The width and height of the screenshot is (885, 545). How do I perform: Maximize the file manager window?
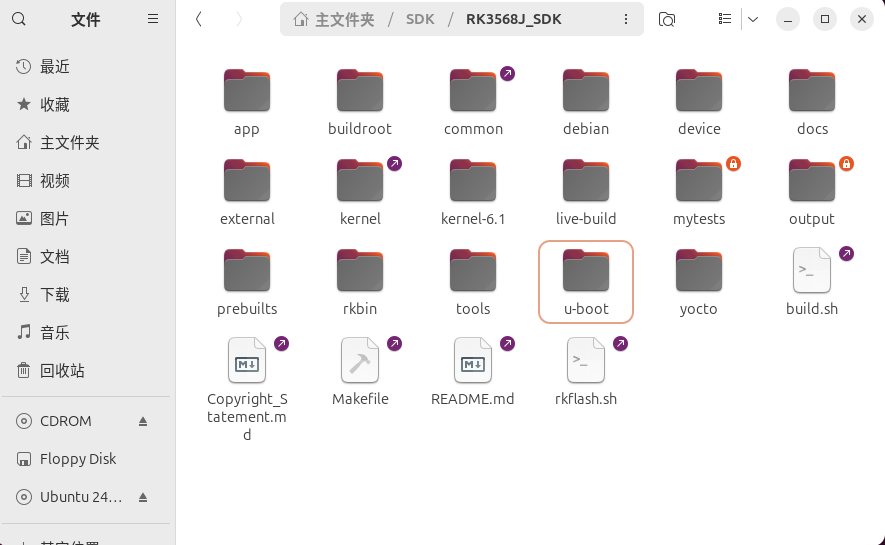[825, 19]
